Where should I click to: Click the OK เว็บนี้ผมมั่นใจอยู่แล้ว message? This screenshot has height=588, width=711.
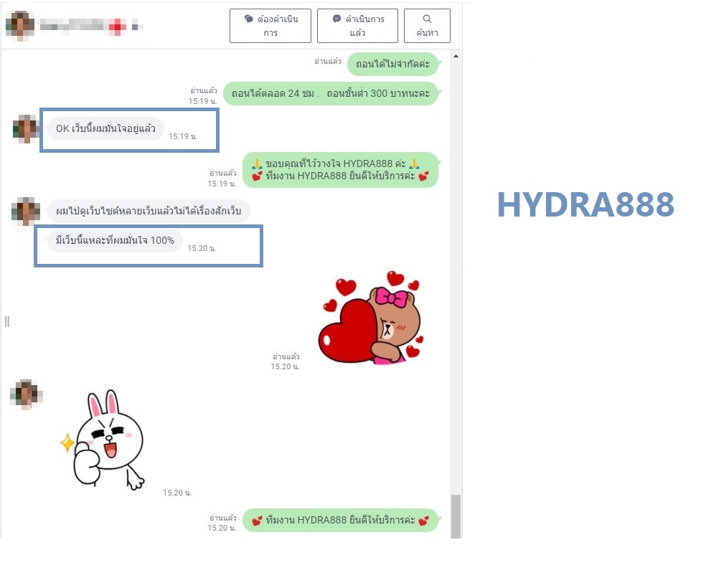pyautogui.click(x=105, y=129)
